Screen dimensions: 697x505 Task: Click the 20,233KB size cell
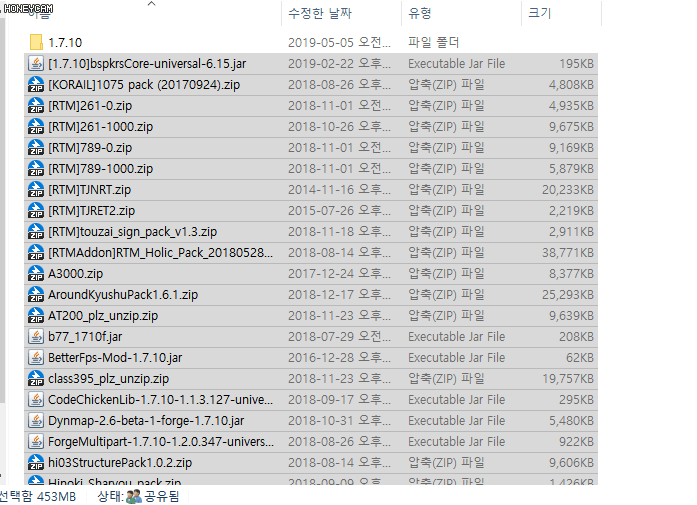point(568,190)
